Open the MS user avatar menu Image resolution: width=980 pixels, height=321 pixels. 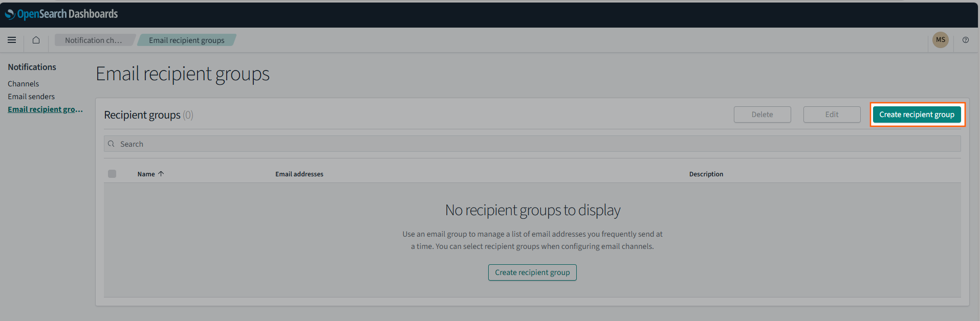point(940,40)
